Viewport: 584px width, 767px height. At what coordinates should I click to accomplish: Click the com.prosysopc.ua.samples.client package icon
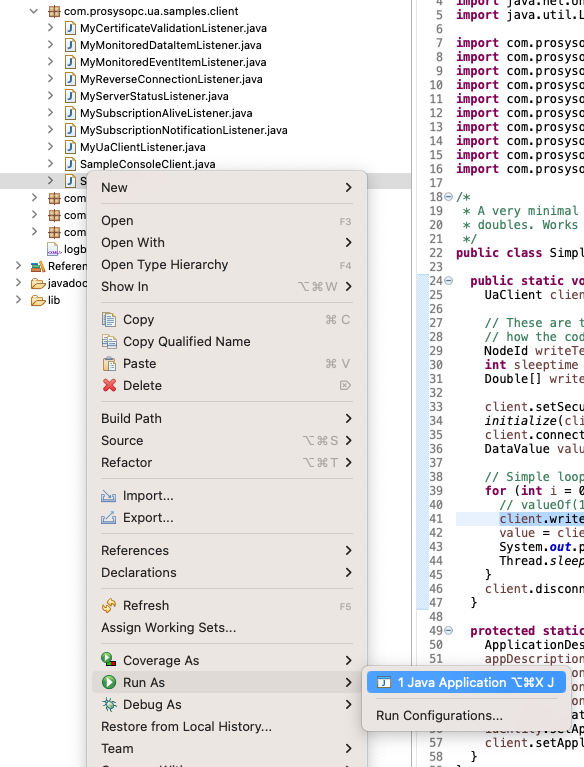[54, 11]
